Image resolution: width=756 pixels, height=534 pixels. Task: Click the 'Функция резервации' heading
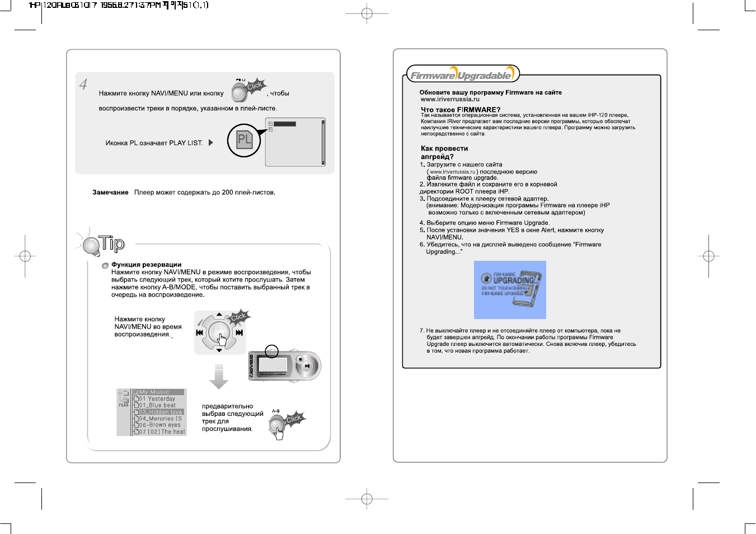(x=146, y=264)
